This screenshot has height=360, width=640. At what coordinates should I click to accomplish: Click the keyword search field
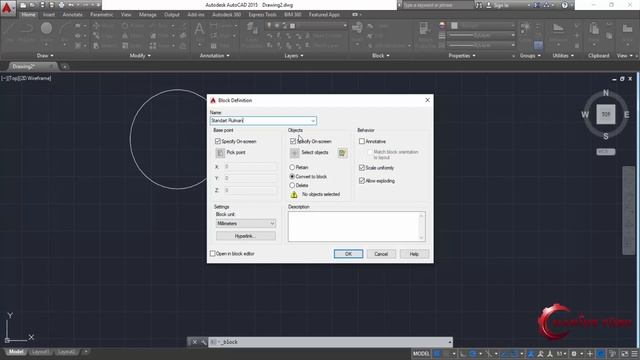[x=438, y=5]
